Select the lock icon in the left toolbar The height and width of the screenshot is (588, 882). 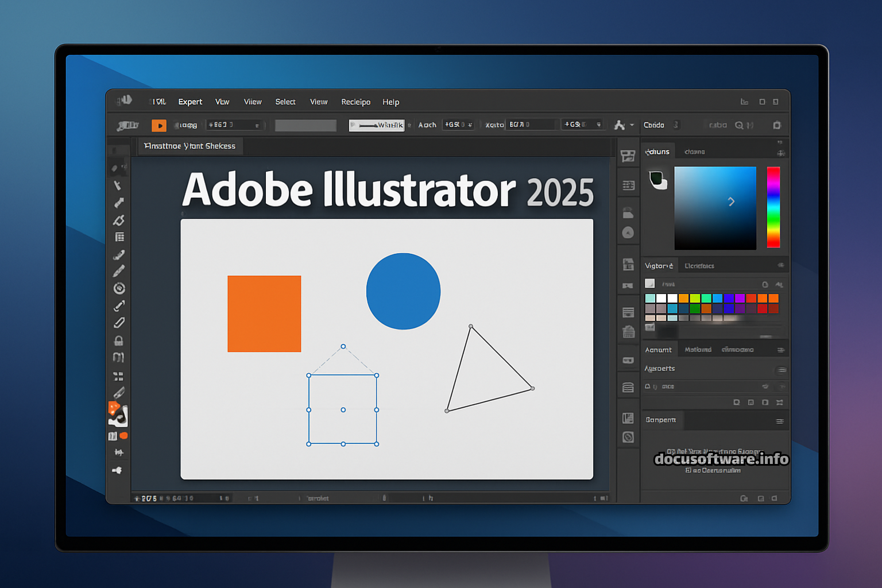(x=119, y=341)
